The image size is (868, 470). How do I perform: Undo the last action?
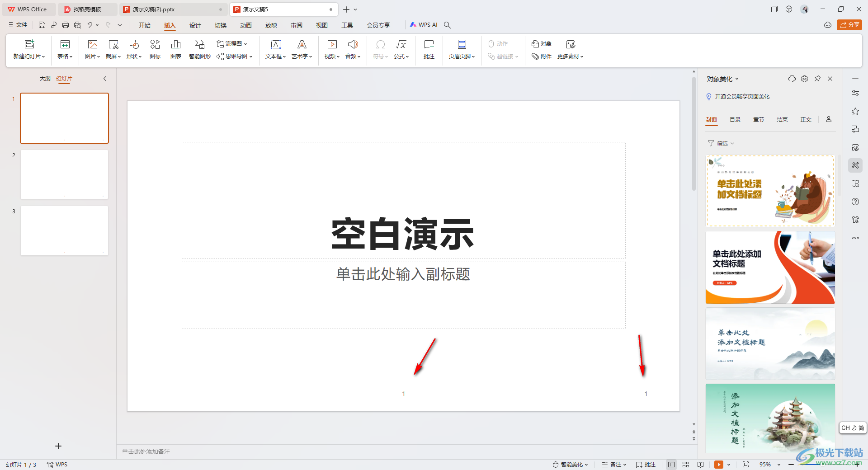pyautogui.click(x=90, y=25)
